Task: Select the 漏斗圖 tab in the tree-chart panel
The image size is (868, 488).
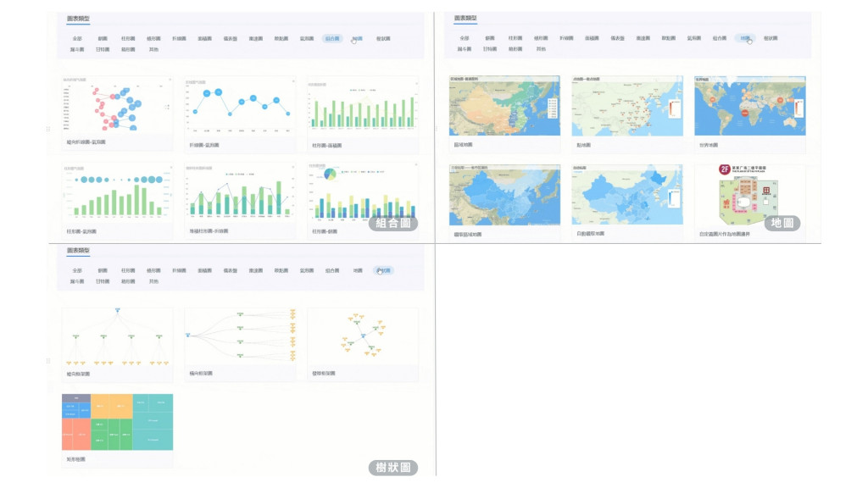Action: [x=77, y=281]
